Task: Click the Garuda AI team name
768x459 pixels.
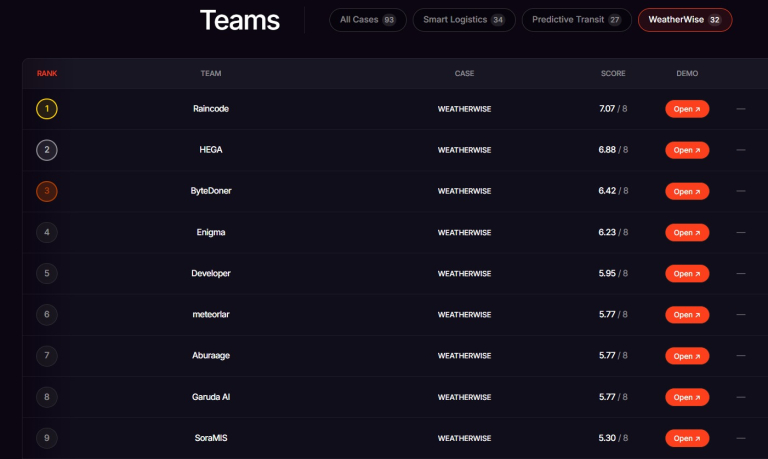Action: click(x=211, y=397)
